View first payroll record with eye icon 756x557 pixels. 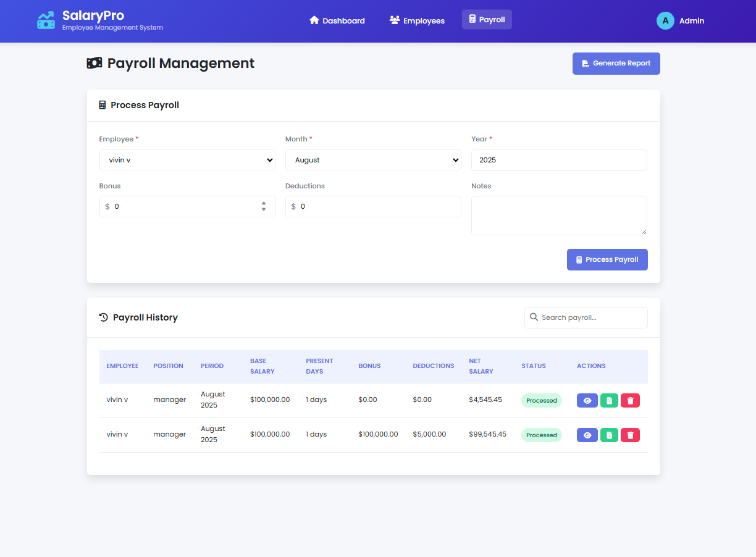pyautogui.click(x=587, y=401)
